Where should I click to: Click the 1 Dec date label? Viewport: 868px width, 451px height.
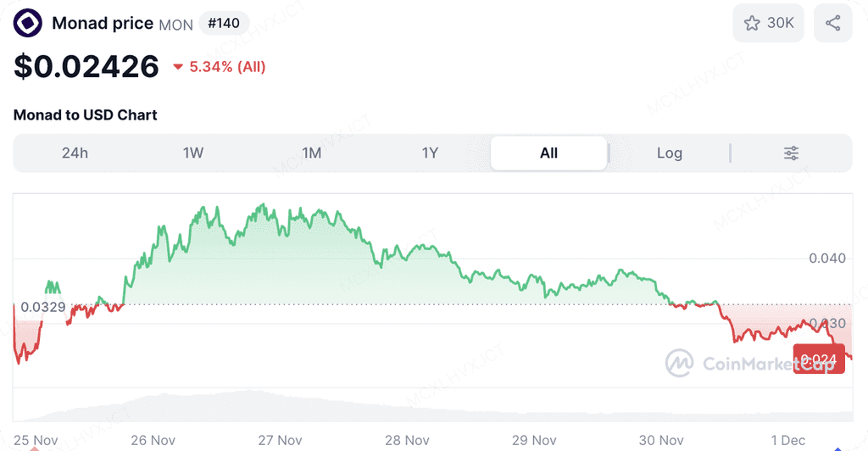point(788,441)
